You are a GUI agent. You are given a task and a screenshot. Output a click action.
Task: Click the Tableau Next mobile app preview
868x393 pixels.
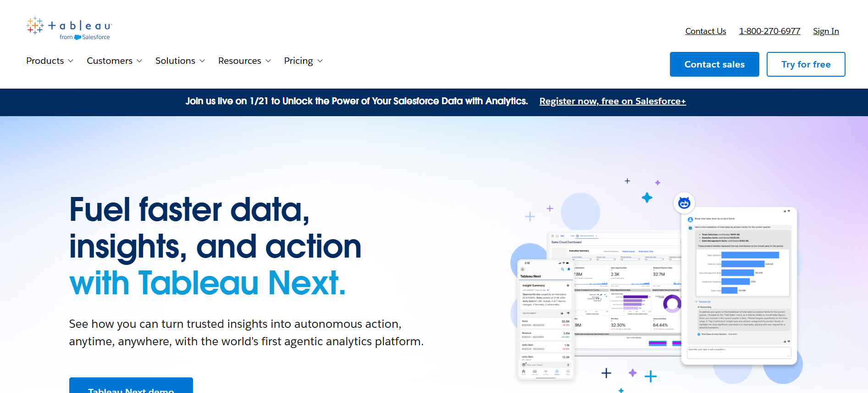pyautogui.click(x=546, y=320)
